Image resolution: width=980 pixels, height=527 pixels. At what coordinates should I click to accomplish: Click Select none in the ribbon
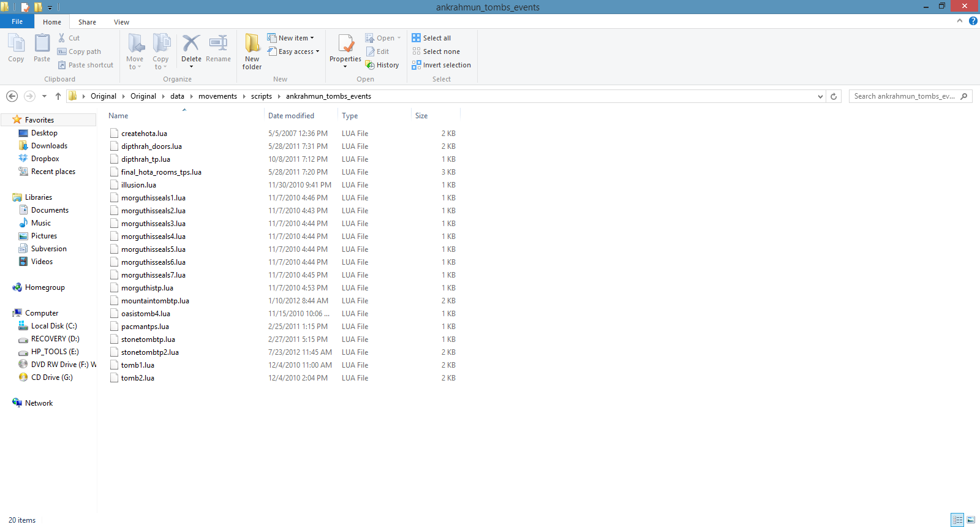pyautogui.click(x=435, y=51)
